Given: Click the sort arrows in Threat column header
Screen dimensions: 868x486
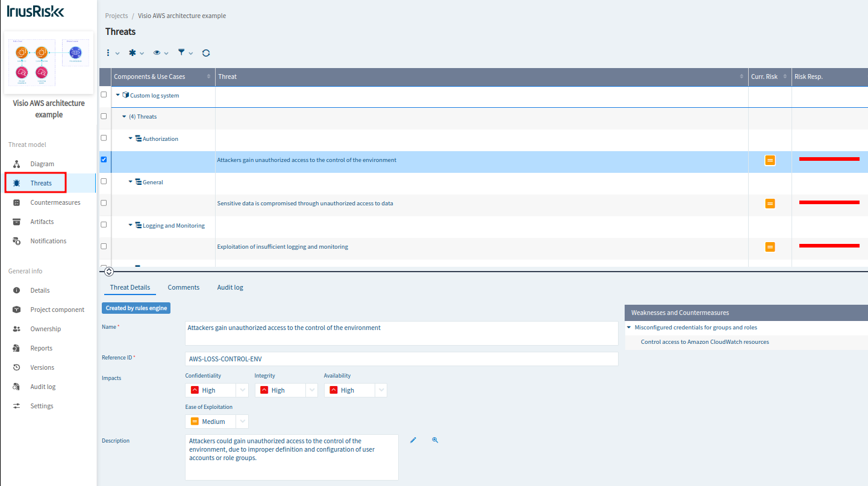Looking at the screenshot, I should click(x=742, y=76).
